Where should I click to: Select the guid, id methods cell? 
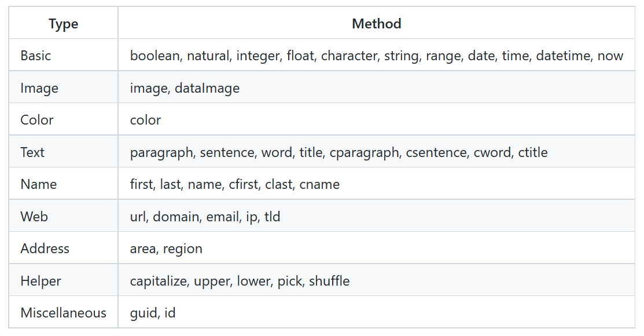[x=376, y=312]
